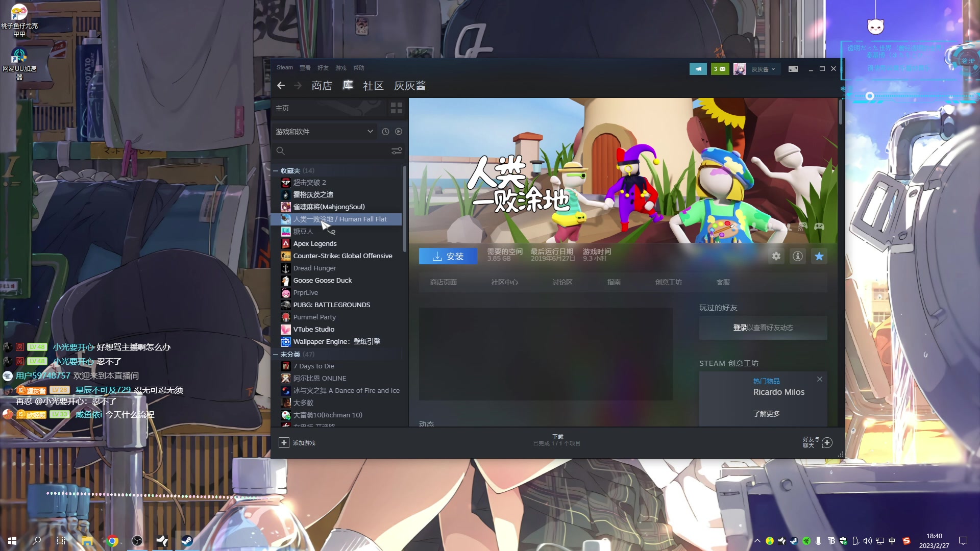
Task: Open the 游戏 menu
Action: pyautogui.click(x=341, y=68)
